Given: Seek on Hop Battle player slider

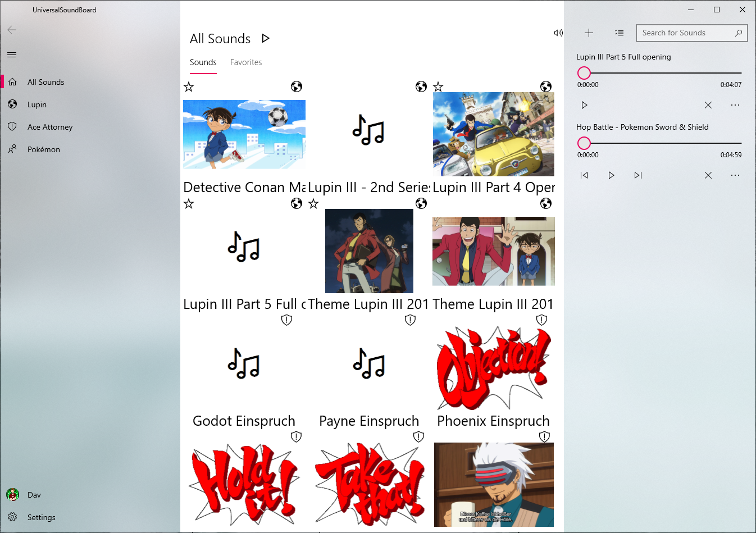Looking at the screenshot, I should tap(659, 143).
